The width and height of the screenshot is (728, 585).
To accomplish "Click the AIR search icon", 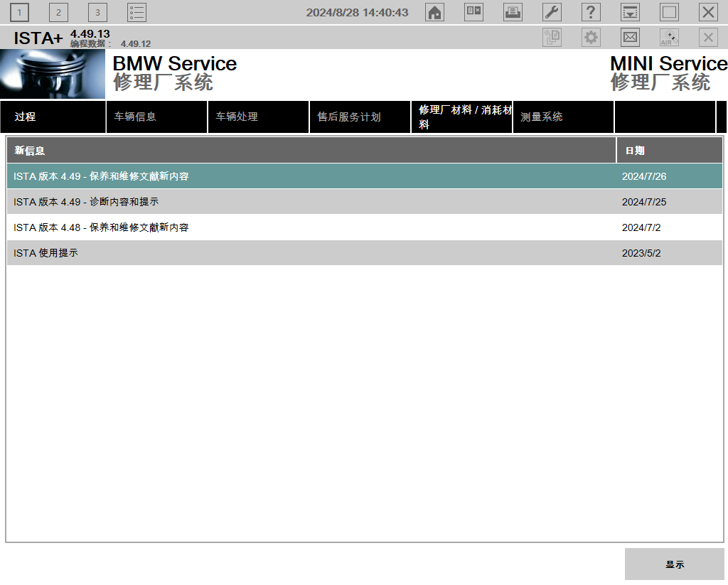I will coord(669,37).
